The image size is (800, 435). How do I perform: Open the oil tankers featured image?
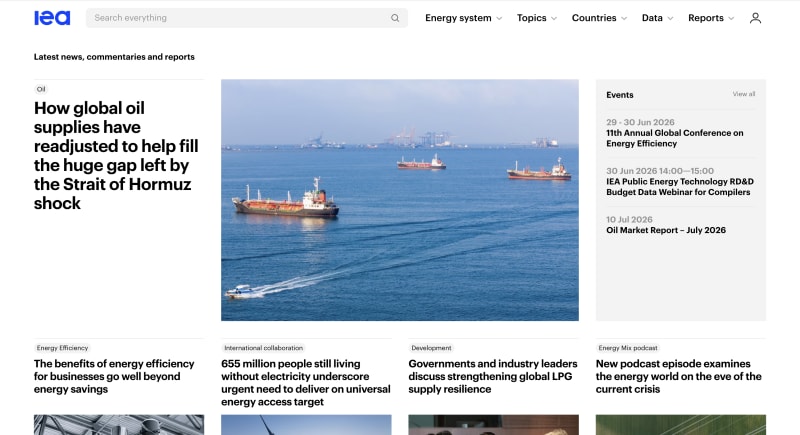pyautogui.click(x=399, y=200)
